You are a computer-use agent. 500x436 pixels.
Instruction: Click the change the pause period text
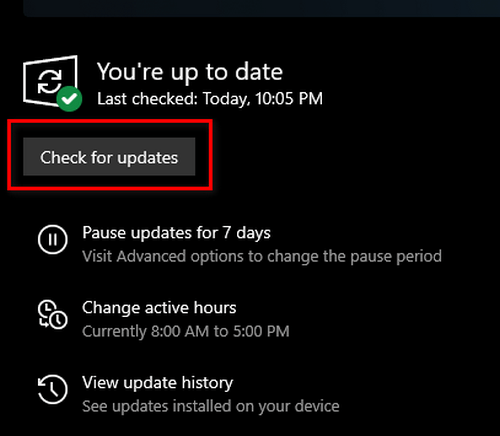(354, 257)
